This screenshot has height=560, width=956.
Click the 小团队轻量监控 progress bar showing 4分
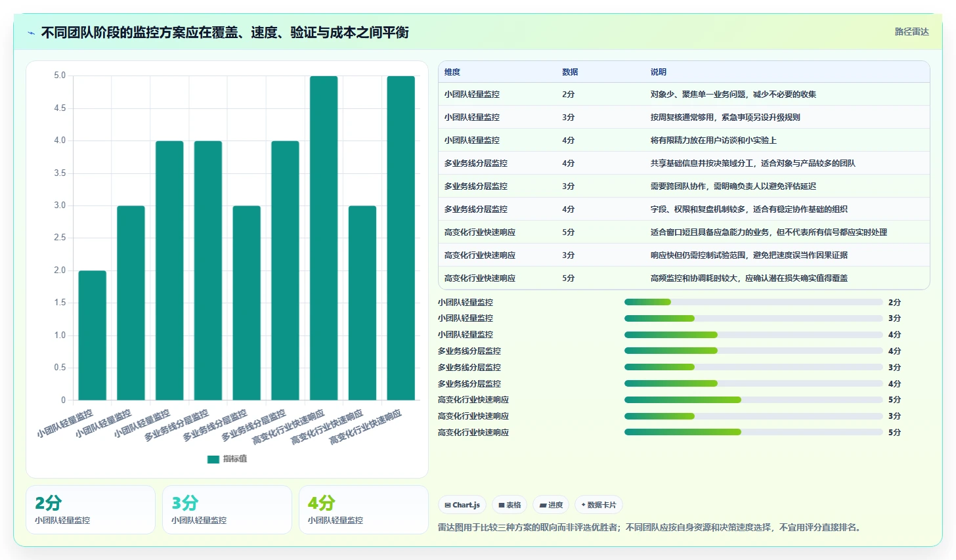coord(753,335)
